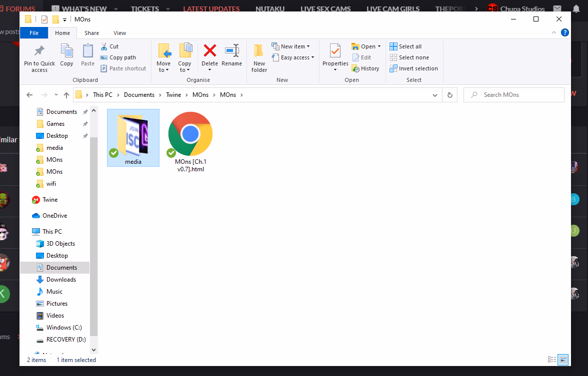Navigate to Twine in the breadcrumb path
This screenshot has height=376, width=588.
173,95
